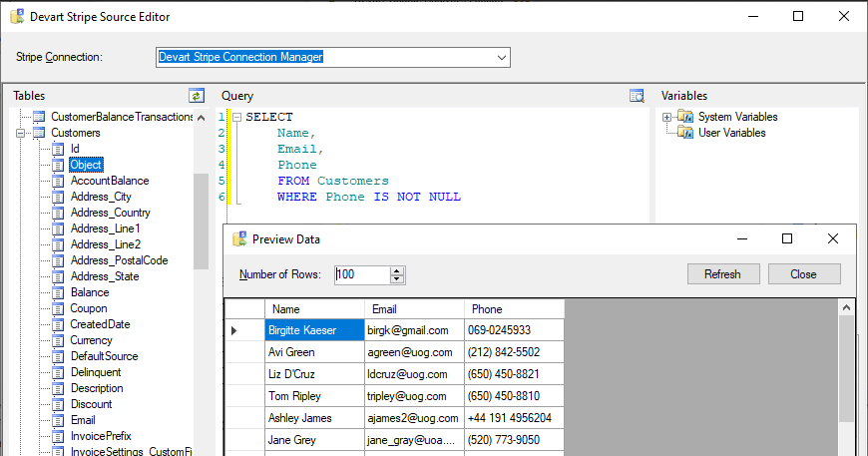Screen dimensions: 868x456
Task: Click the Tables tree scrollbar thumb
Action: [x=201, y=222]
